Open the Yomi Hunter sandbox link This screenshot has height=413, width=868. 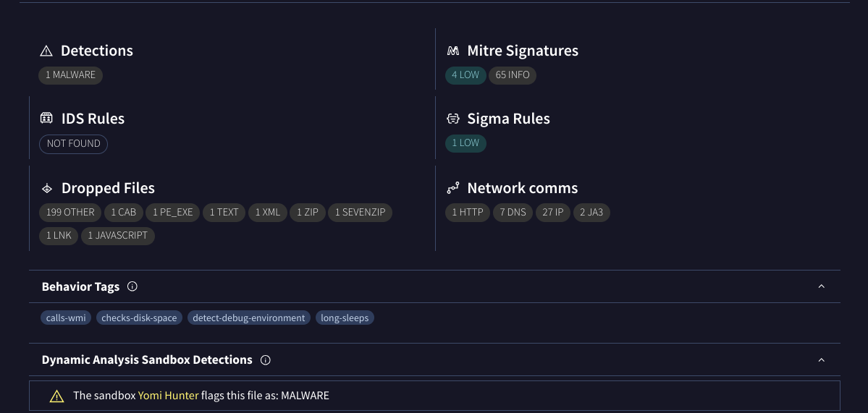[168, 396]
